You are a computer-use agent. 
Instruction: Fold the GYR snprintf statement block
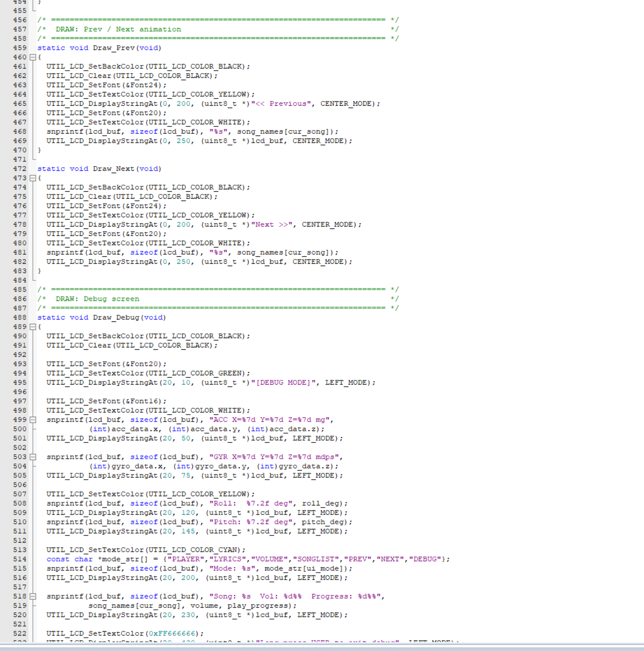pyautogui.click(x=33, y=457)
